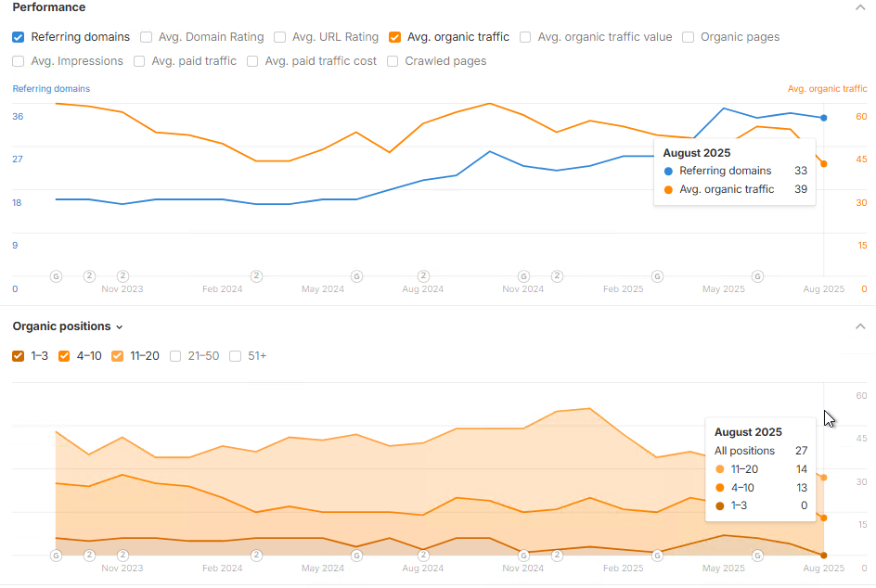Click the 2 marker above Feb 2024 in Performance chart
This screenshot has width=876, height=588.
pos(256,275)
